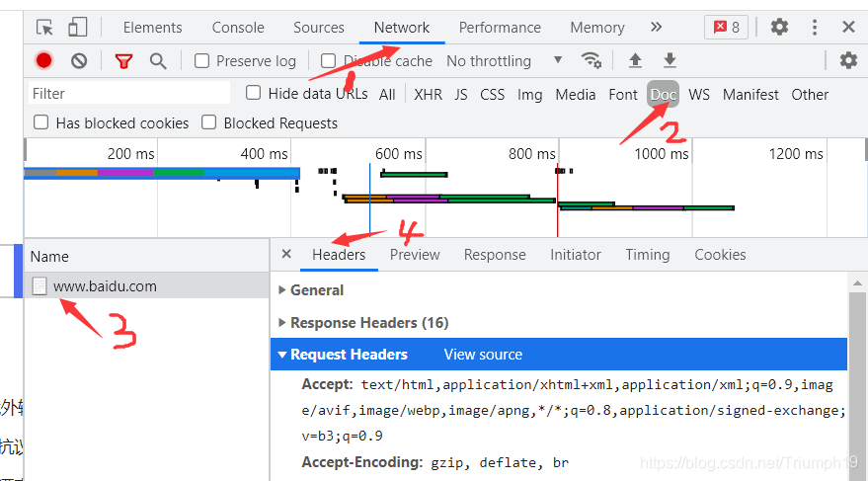
Task: Show the 8 errors badge
Action: click(x=726, y=27)
